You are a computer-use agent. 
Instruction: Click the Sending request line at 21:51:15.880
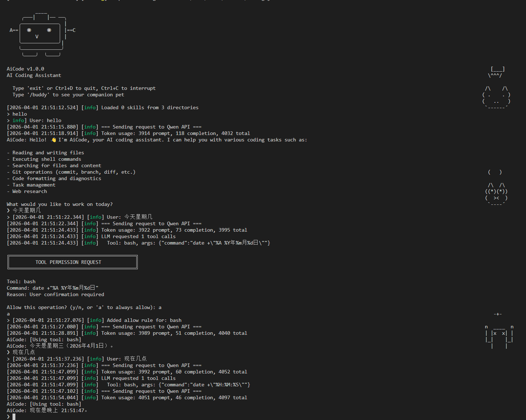[x=104, y=127]
